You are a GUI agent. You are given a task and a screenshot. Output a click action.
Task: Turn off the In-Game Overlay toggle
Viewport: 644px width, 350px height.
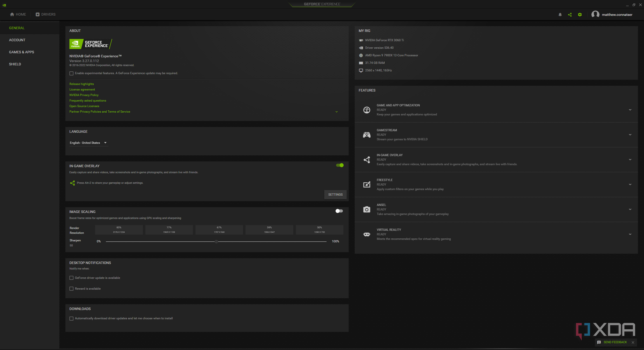point(340,165)
